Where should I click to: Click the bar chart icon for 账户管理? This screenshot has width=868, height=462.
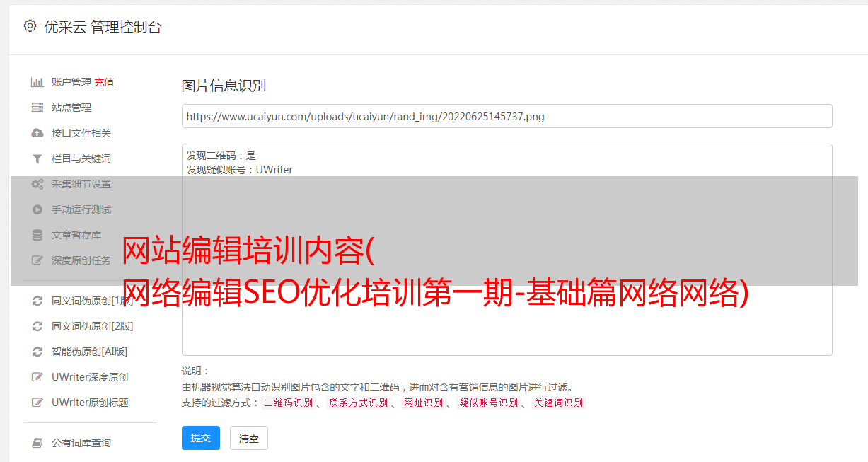point(37,82)
